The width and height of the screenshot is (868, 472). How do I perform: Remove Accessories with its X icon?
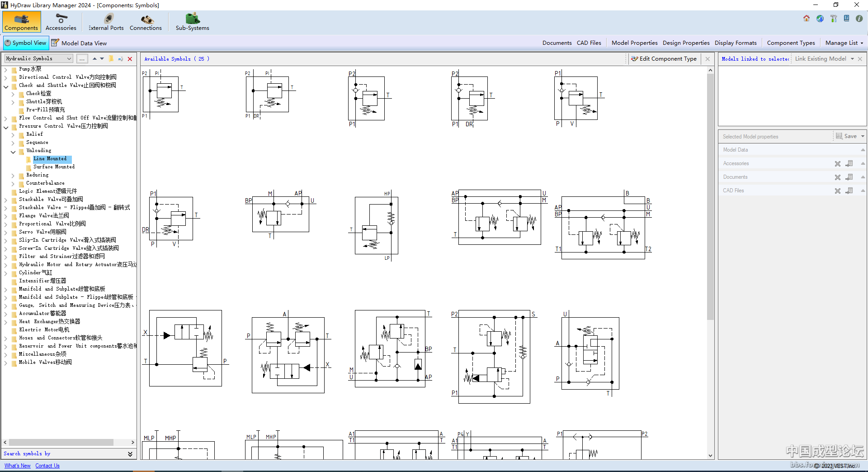(x=838, y=164)
